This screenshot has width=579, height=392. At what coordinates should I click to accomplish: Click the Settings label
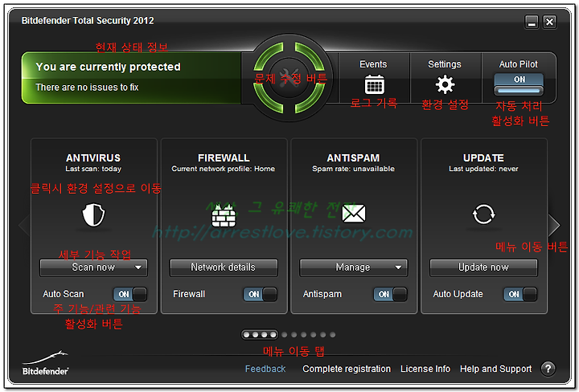(x=445, y=64)
